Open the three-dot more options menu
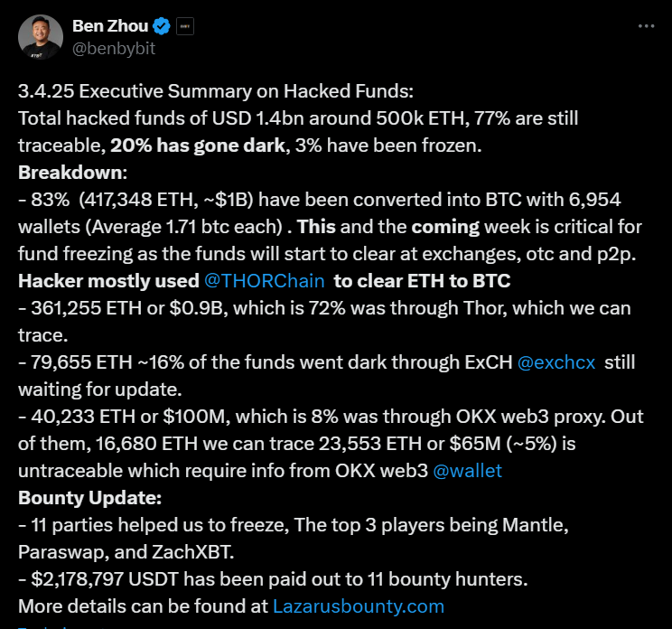This screenshot has width=672, height=629. coord(646,26)
